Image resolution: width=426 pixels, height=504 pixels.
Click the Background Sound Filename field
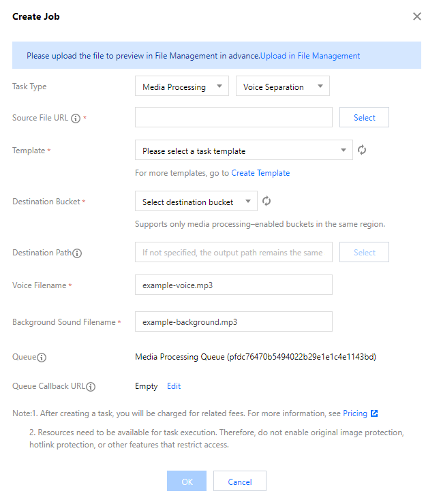[233, 321]
